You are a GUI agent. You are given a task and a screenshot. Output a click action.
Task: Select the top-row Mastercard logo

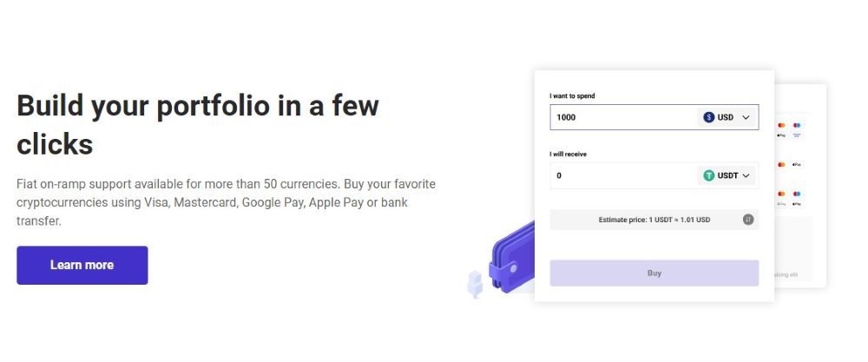782,126
